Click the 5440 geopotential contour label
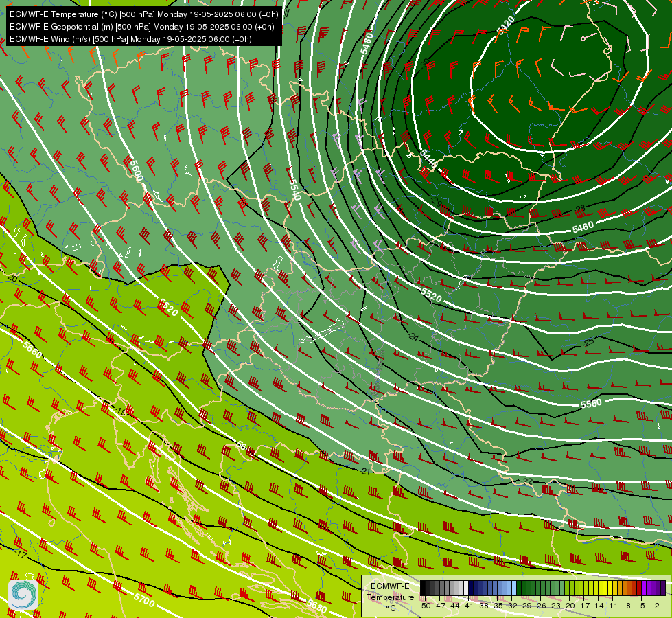Screen dimensions: 672x618 point(428,159)
